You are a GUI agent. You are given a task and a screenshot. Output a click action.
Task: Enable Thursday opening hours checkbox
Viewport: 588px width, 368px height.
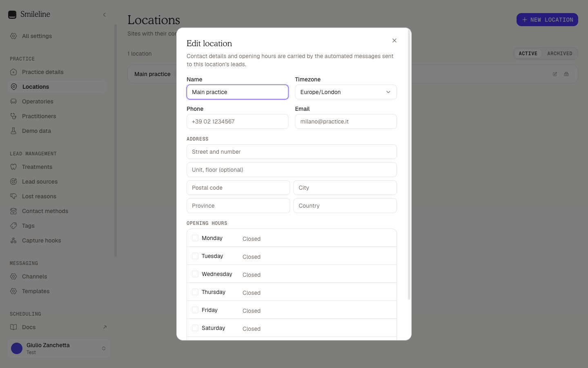coord(195,292)
